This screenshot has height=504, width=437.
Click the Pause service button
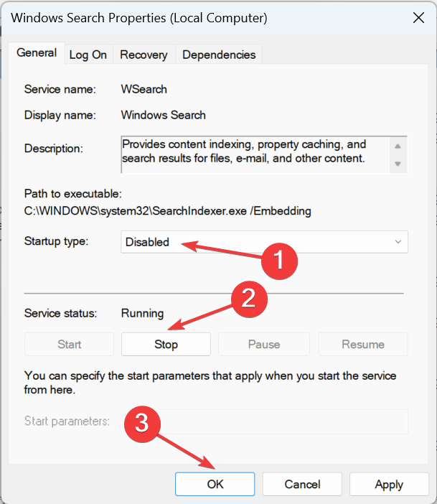[x=264, y=345]
